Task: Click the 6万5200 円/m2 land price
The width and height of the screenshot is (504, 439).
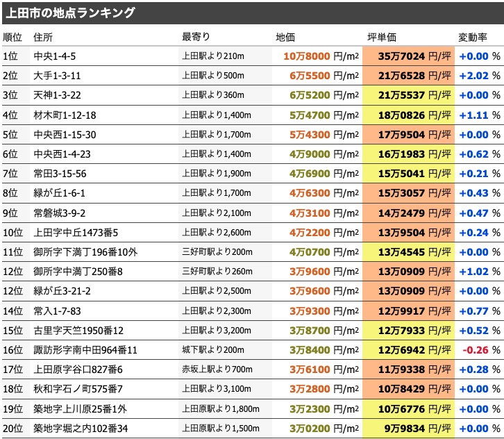Action: tap(324, 95)
